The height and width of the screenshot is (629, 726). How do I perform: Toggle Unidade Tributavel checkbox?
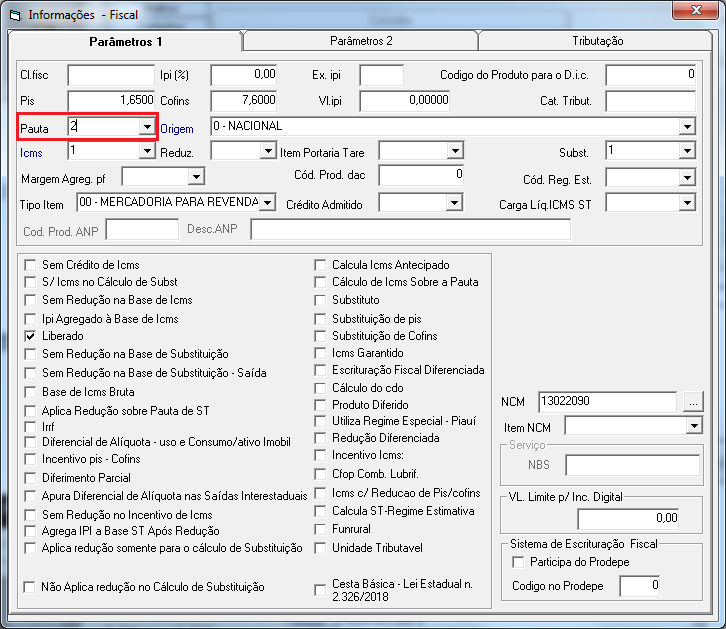320,548
